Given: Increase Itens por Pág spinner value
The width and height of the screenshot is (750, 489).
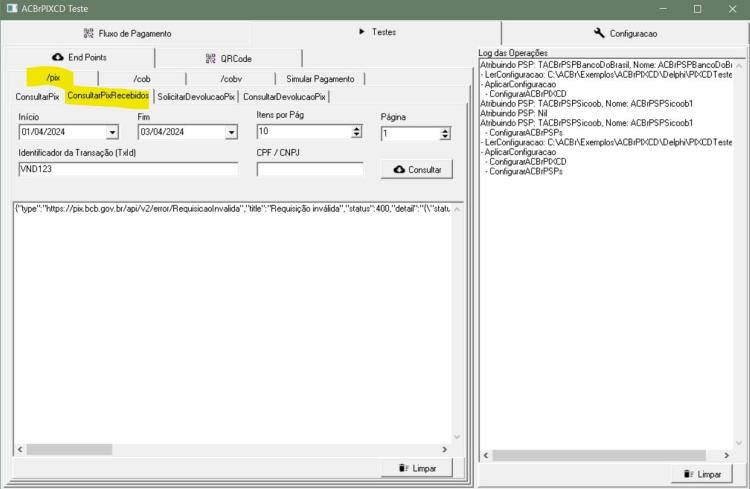Looking at the screenshot, I should coord(356,128).
